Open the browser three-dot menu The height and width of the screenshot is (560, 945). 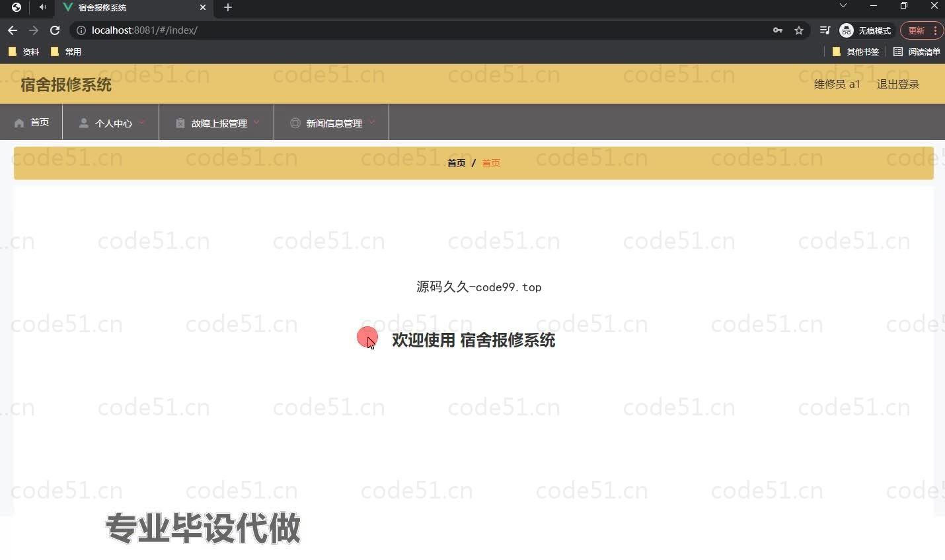coord(935,30)
